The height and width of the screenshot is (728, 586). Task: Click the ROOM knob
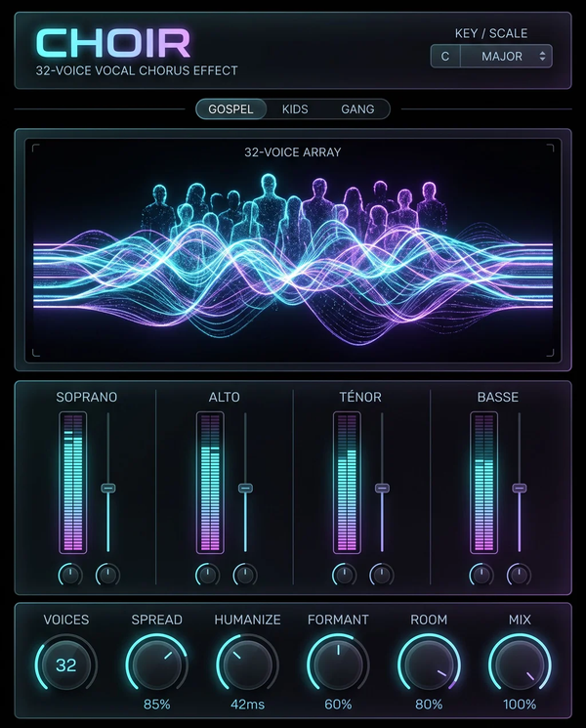pyautogui.click(x=429, y=664)
